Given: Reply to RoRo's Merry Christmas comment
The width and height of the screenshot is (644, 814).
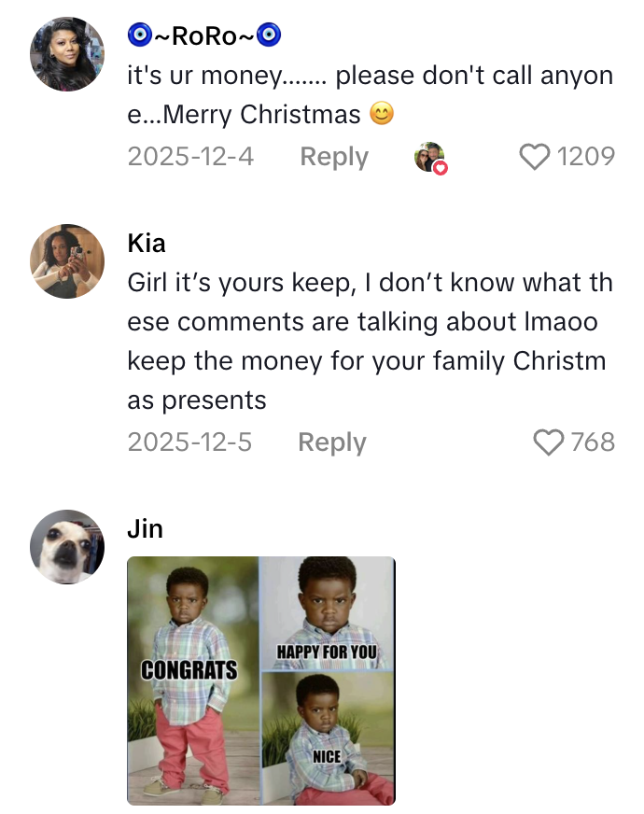Looking at the screenshot, I should pos(333,157).
